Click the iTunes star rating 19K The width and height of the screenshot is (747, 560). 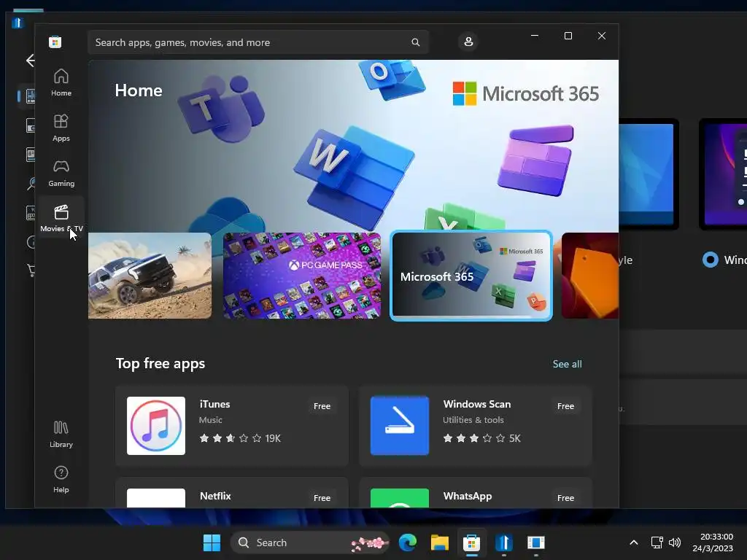[240, 438]
